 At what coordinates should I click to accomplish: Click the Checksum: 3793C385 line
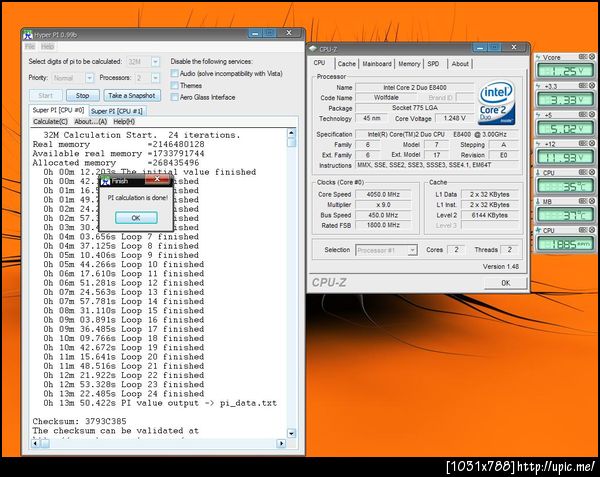[x=79, y=422]
